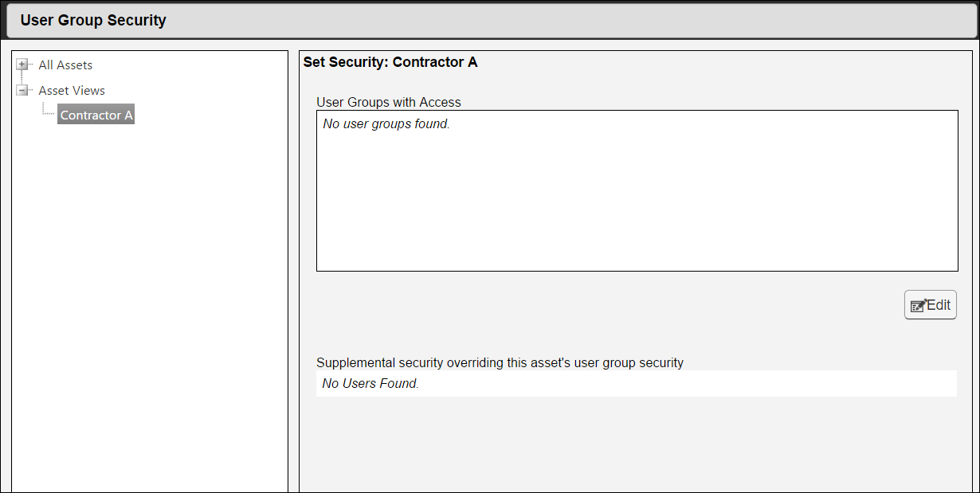The height and width of the screenshot is (493, 980).
Task: Click the User Group Security page title
Action: point(93,20)
